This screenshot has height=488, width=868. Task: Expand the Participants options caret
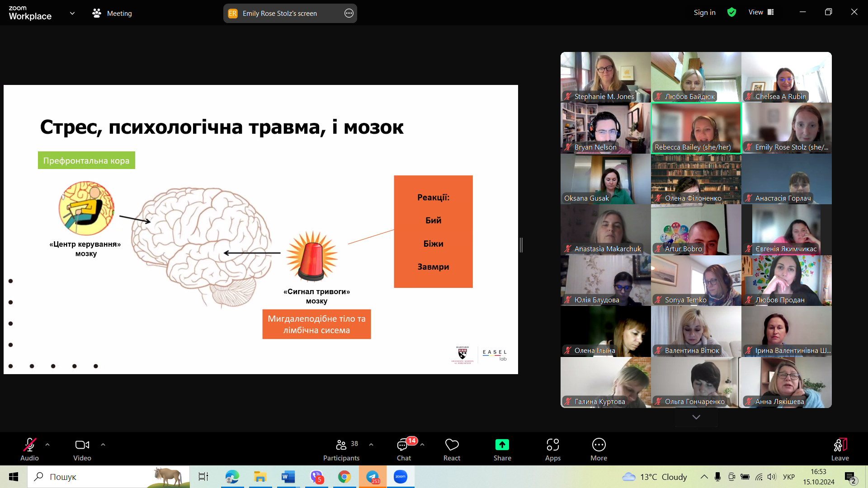371,445
